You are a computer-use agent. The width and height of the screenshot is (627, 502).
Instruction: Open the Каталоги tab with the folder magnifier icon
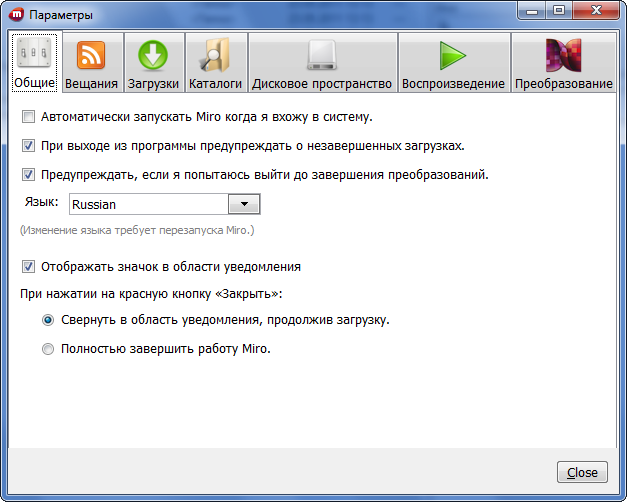point(216,62)
